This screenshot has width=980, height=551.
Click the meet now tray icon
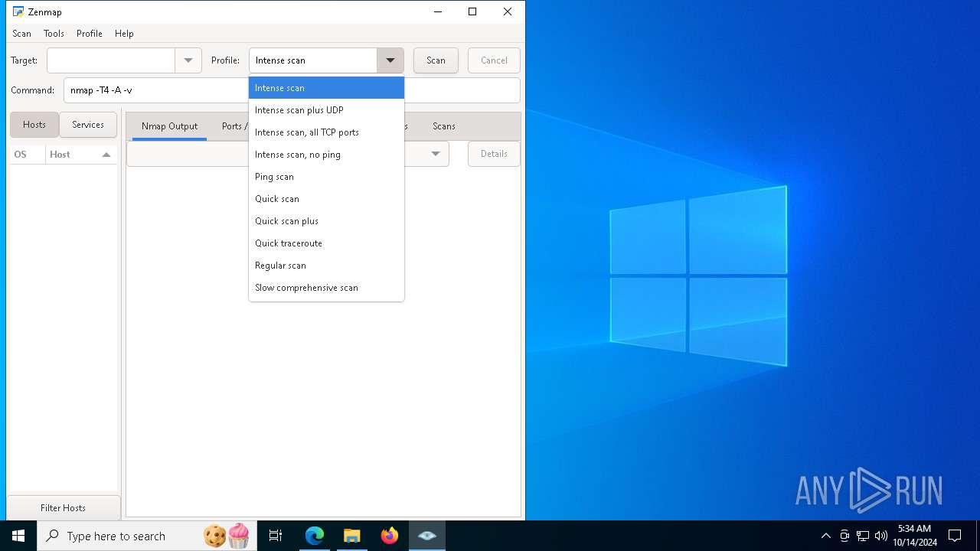click(844, 536)
